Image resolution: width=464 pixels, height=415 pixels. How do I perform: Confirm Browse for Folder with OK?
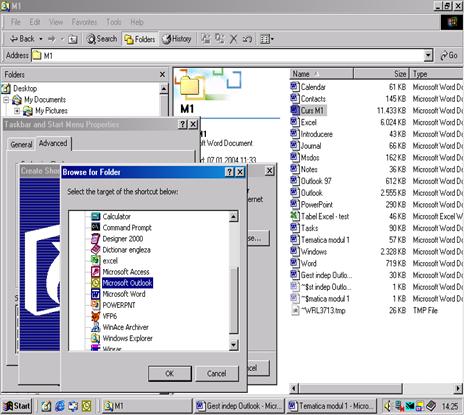170,373
